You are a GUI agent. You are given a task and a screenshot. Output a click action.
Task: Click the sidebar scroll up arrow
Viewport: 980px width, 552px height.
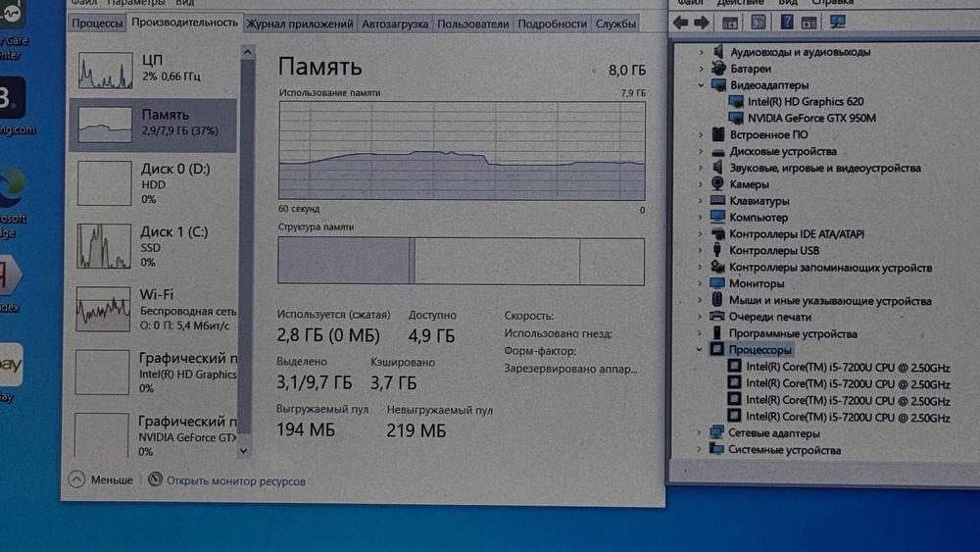click(247, 52)
